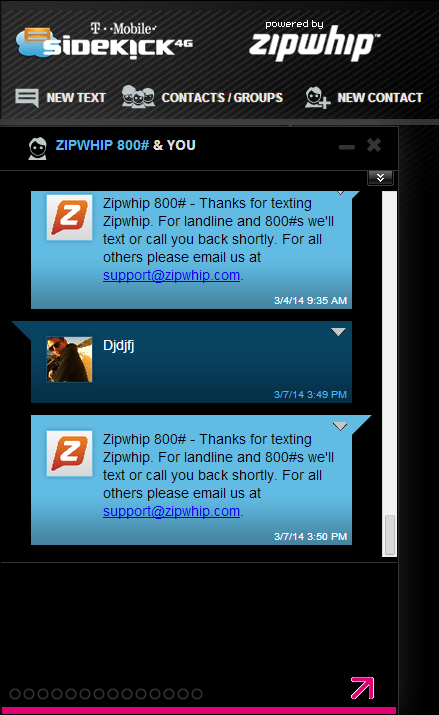Click the New Contact add-person icon
The width and height of the screenshot is (439, 715).
[x=317, y=98]
